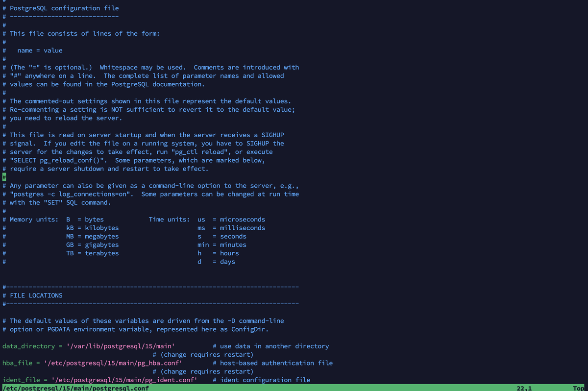Click "you need to reload the server" line
Image resolution: width=588 pixels, height=391 pixels.
pos(62,118)
